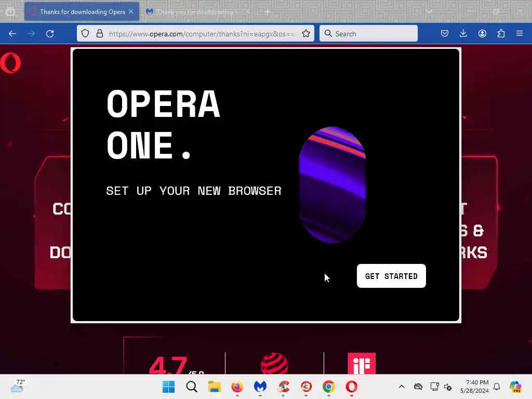Open the Firefox View icon
This screenshot has height=399, width=532.
pyautogui.click(x=10, y=12)
